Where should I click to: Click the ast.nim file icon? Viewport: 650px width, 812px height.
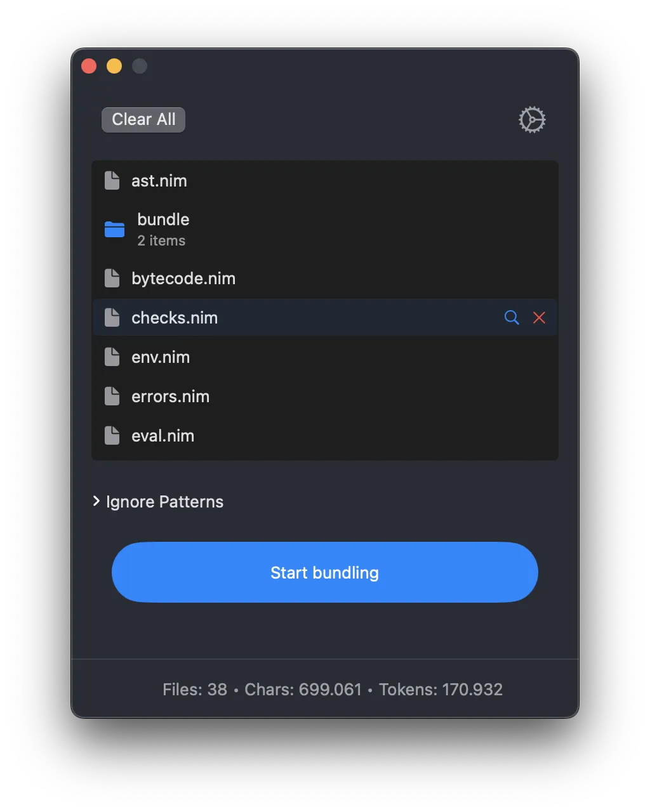[x=112, y=181]
